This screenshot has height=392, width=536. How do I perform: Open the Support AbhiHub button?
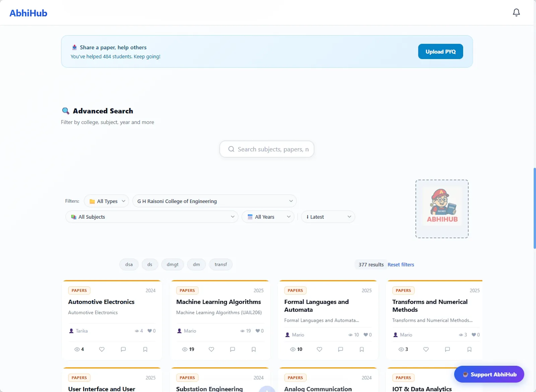489,374
